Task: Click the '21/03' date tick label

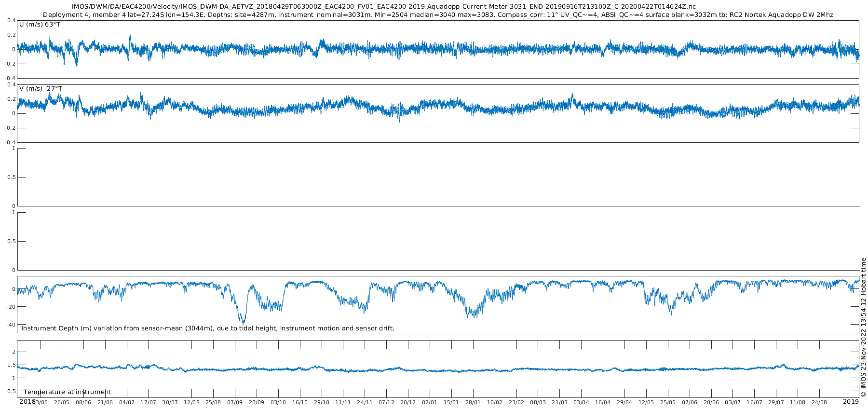Action: (560, 402)
